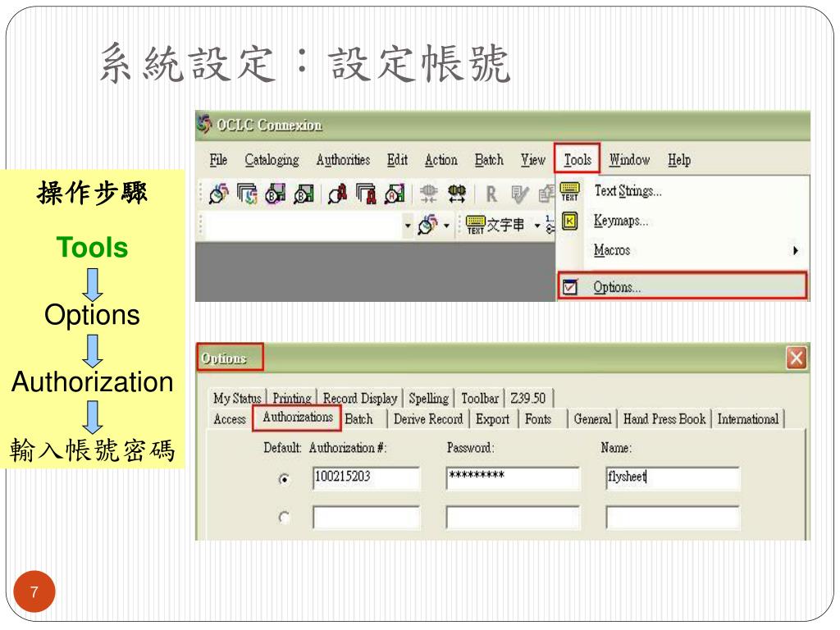Screen dimensions: 840x630
Task: Click the toolbar quick search text box
Action: pos(304,226)
